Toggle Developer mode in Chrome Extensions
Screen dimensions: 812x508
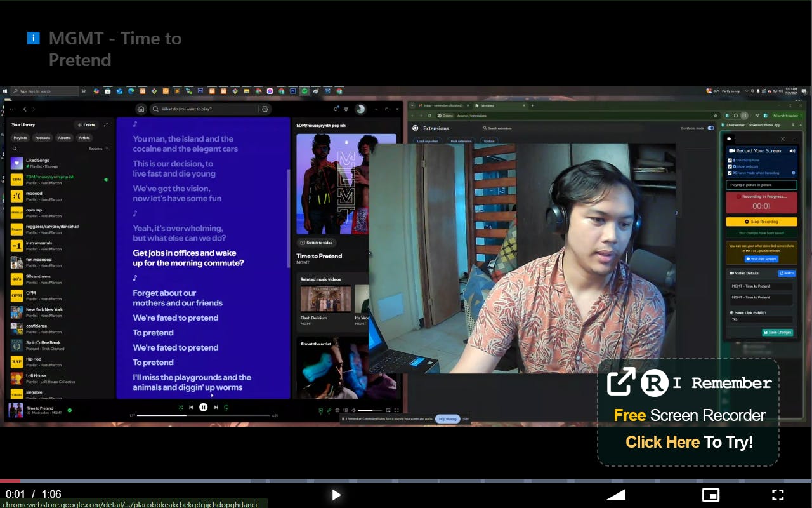coord(710,128)
